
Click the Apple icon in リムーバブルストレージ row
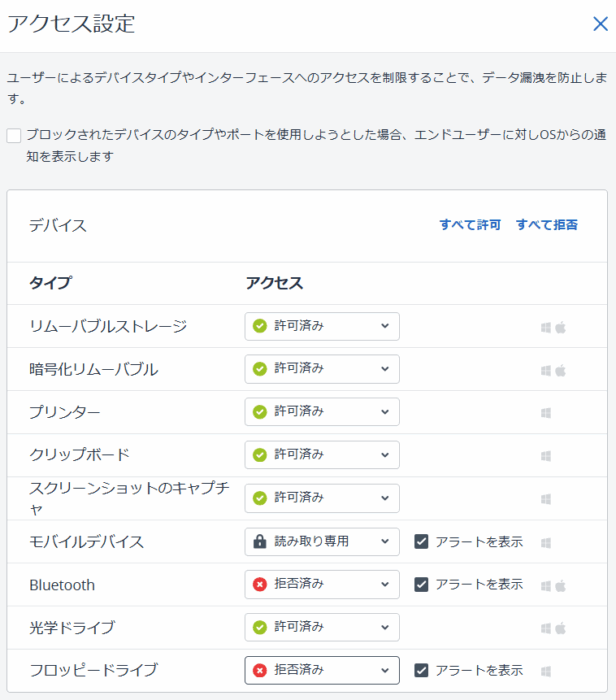tap(561, 327)
